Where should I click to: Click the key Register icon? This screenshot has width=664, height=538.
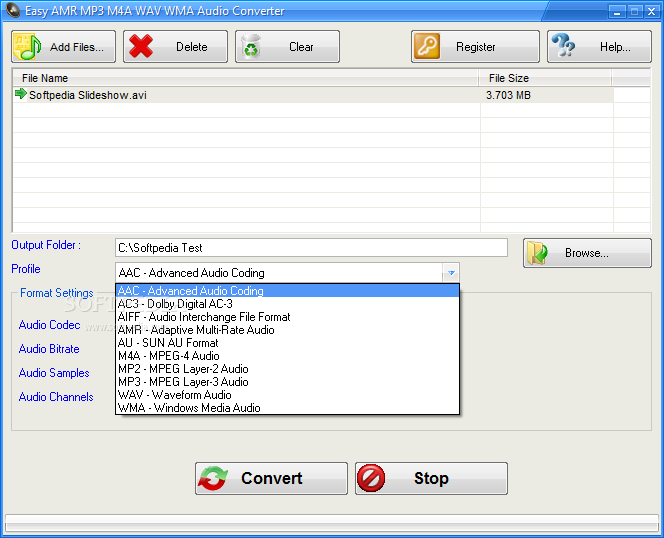[x=426, y=46]
